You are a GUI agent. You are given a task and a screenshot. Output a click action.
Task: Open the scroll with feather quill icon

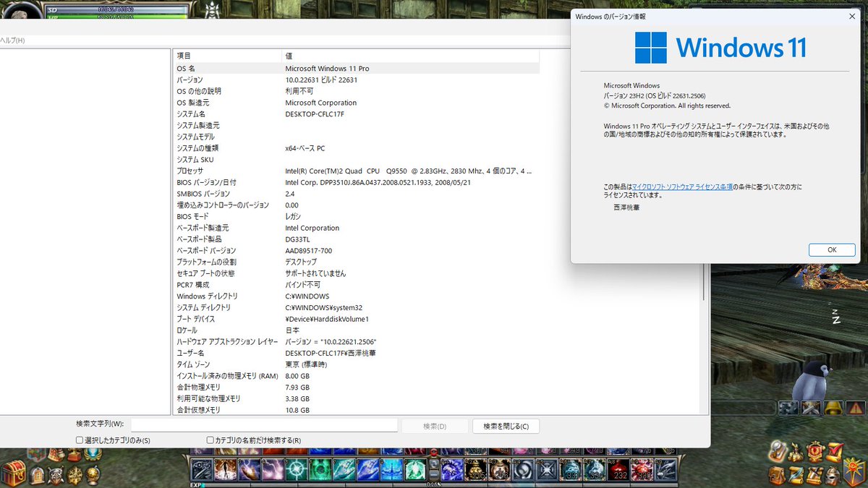tap(796, 476)
